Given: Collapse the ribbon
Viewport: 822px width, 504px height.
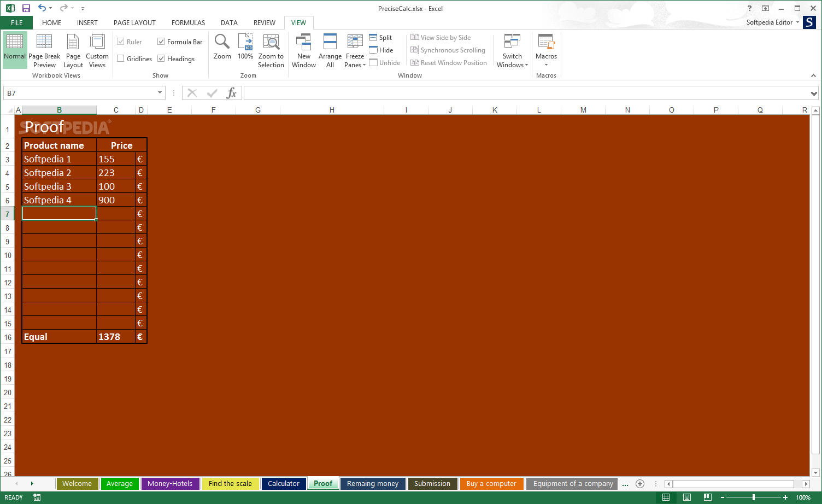Looking at the screenshot, I should (813, 75).
